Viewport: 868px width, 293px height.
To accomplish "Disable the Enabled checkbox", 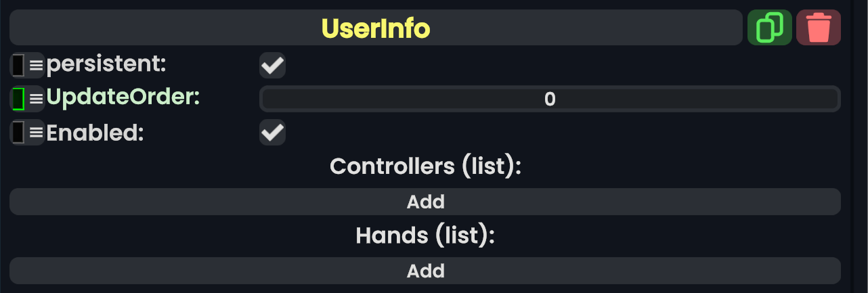I will tap(272, 133).
